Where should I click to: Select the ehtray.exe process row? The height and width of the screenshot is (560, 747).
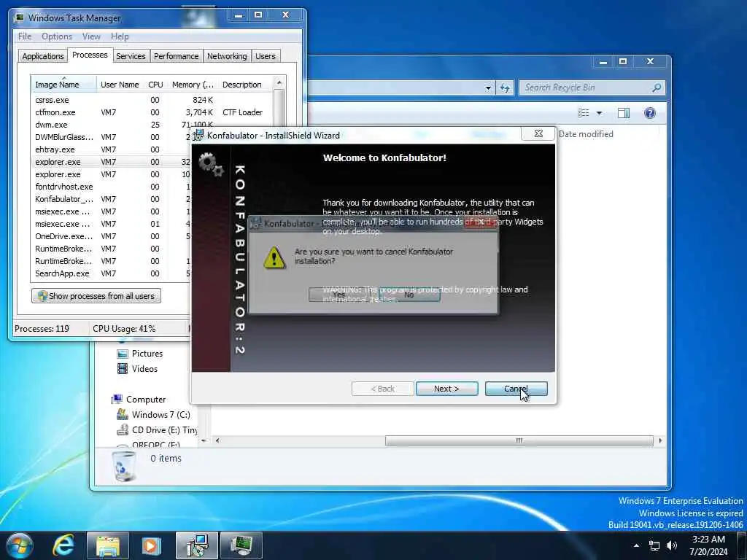111,149
